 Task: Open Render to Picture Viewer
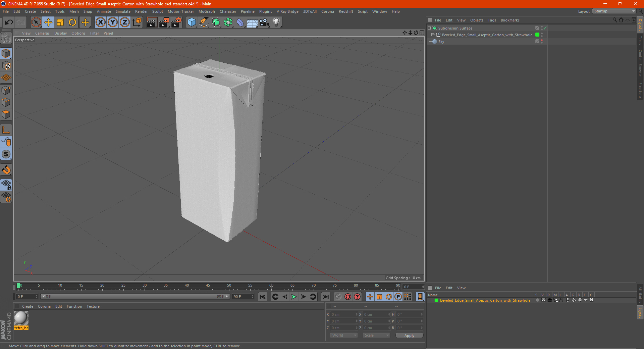coord(164,22)
